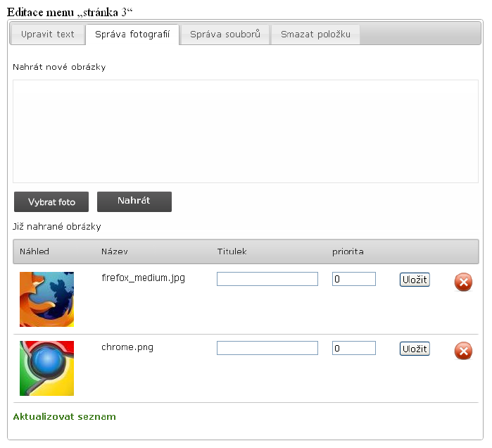Click the Název column header

tap(115, 251)
